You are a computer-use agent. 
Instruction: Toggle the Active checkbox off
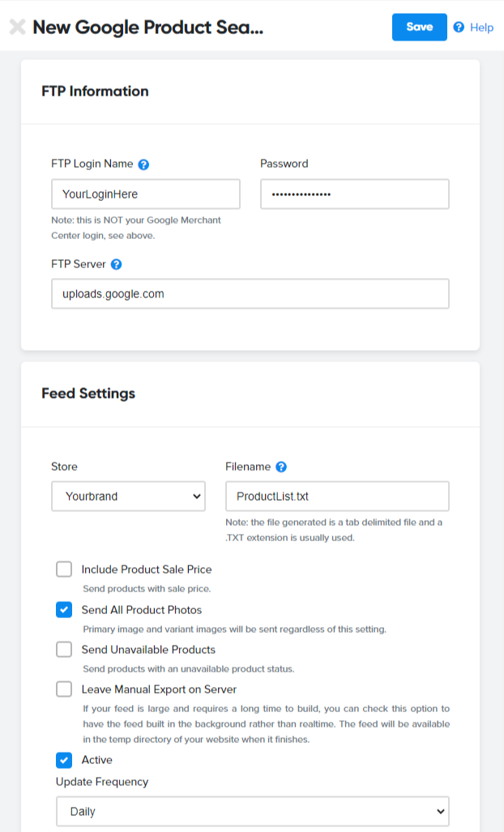click(64, 760)
